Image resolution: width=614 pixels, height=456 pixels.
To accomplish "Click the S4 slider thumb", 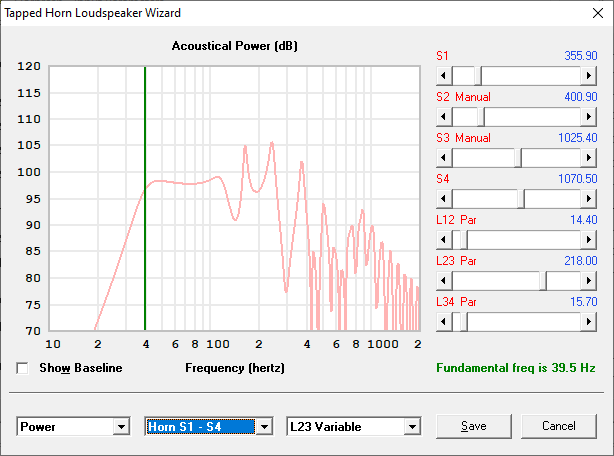I will [521, 199].
